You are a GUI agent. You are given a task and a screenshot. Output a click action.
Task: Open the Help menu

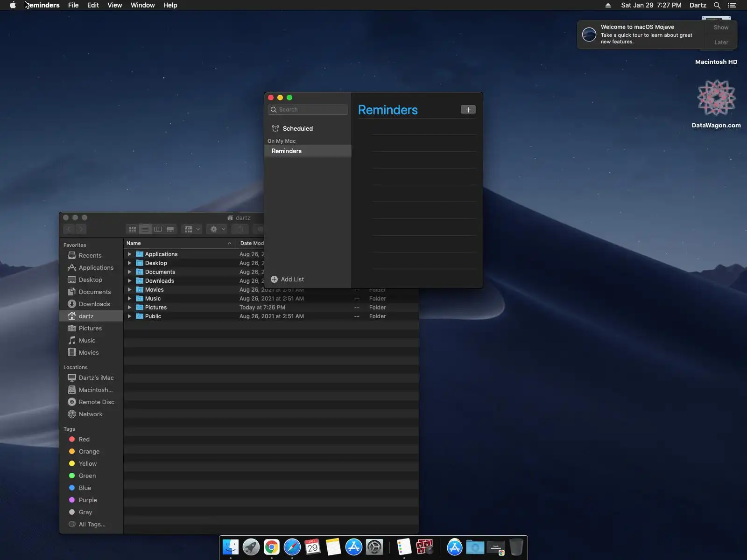[170, 5]
